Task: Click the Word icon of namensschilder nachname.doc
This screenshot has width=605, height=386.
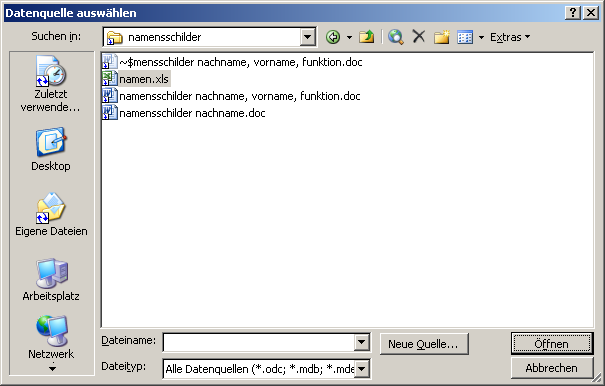Action: point(110,112)
